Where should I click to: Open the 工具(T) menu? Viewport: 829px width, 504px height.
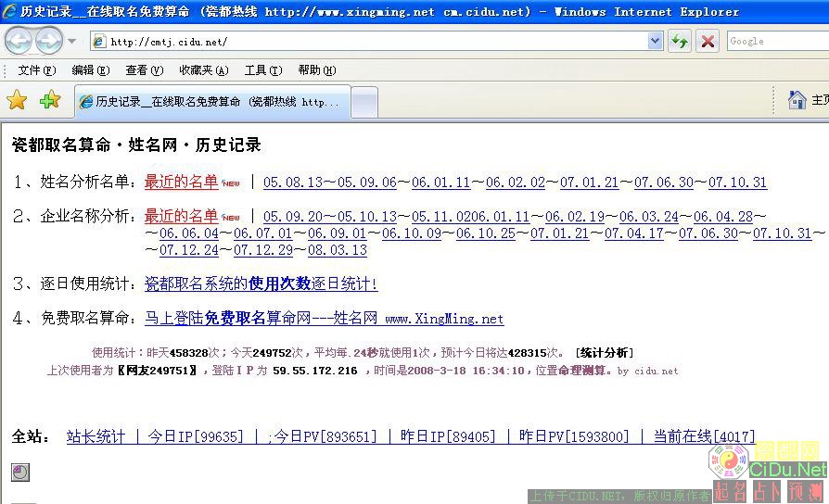click(261, 70)
